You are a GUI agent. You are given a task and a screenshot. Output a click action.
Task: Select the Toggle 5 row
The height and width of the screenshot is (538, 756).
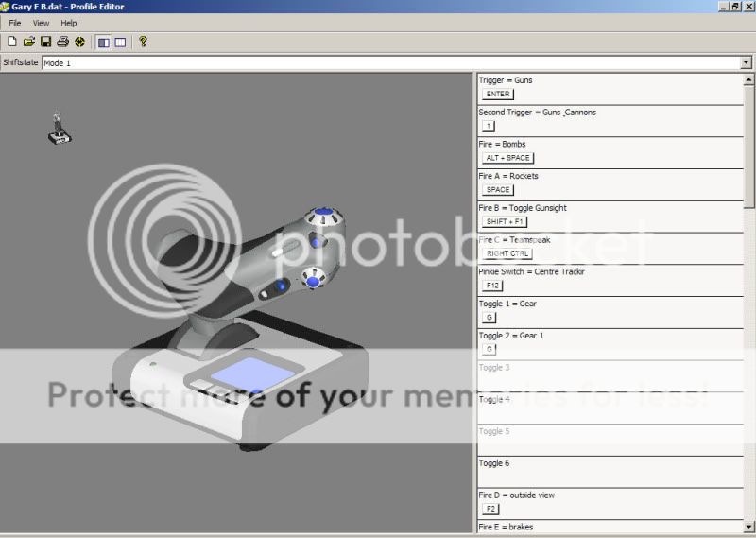point(610,440)
